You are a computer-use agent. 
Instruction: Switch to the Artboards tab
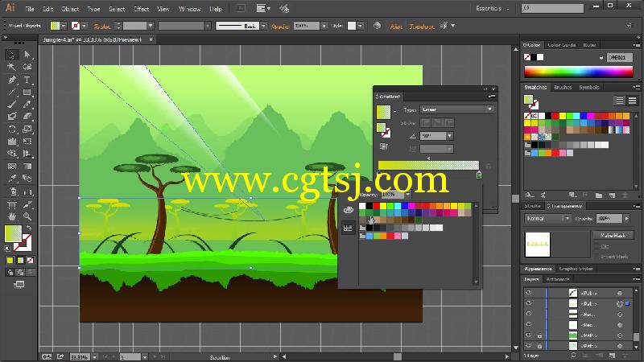pyautogui.click(x=558, y=279)
